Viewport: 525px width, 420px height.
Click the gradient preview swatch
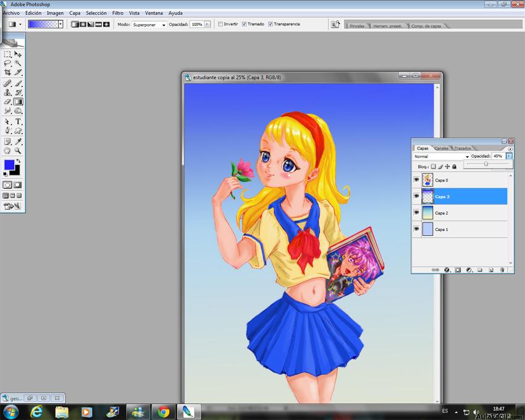point(43,24)
